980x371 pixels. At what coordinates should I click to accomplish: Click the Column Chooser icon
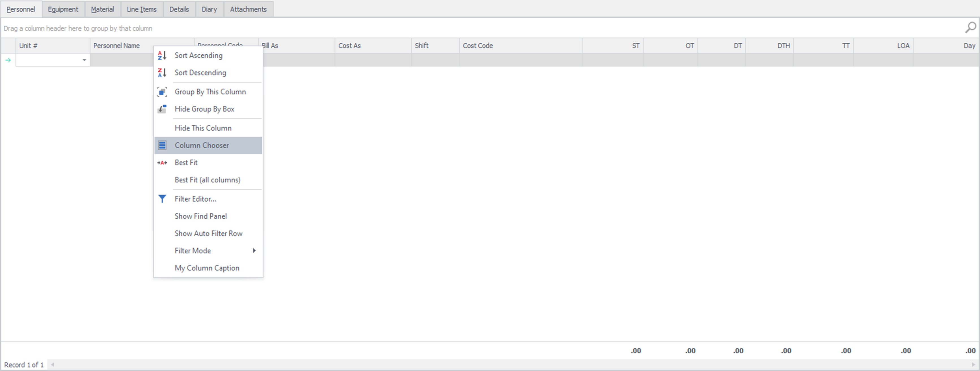[162, 146]
